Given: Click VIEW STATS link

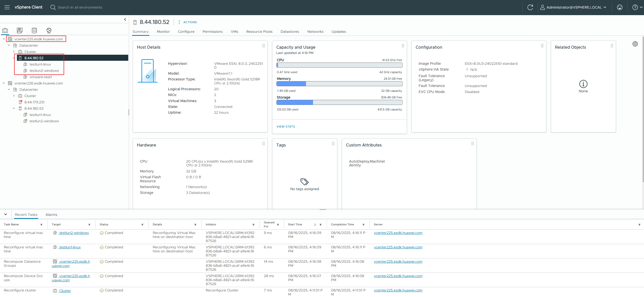Looking at the screenshot, I should (x=286, y=127).
